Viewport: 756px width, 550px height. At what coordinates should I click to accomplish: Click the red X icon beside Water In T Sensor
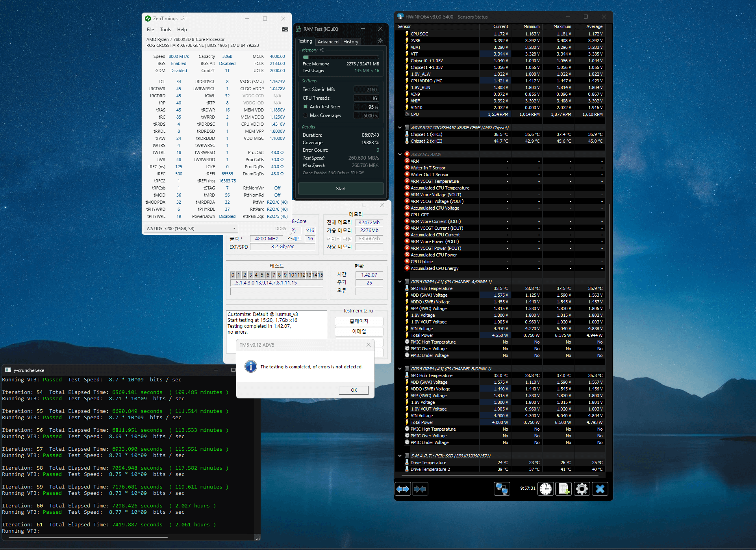point(407,167)
